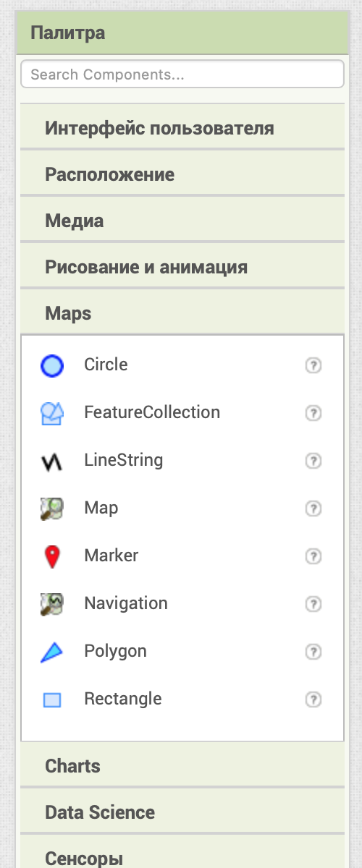Click the red Marker pin icon
Viewport: 362px width, 868px height.
52,557
